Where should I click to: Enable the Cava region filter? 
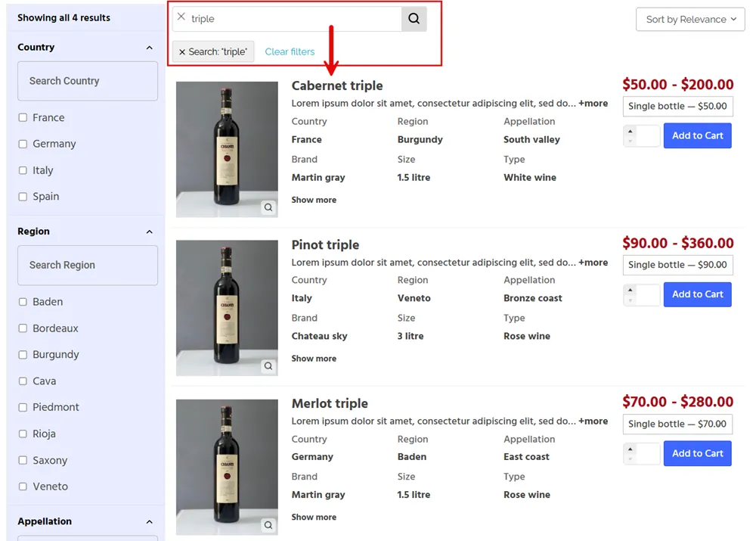tap(23, 381)
